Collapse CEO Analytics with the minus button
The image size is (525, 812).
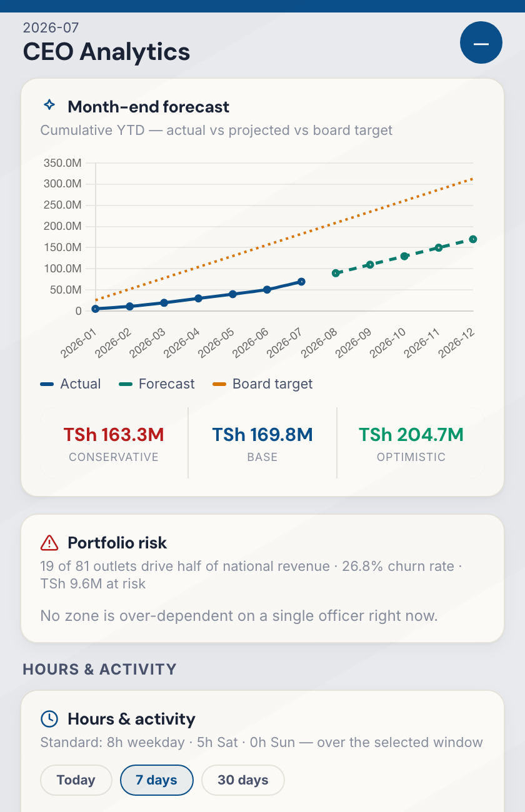tap(481, 42)
